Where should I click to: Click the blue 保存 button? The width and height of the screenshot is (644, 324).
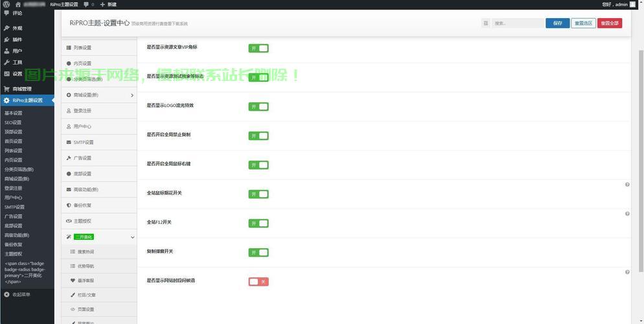click(x=557, y=23)
